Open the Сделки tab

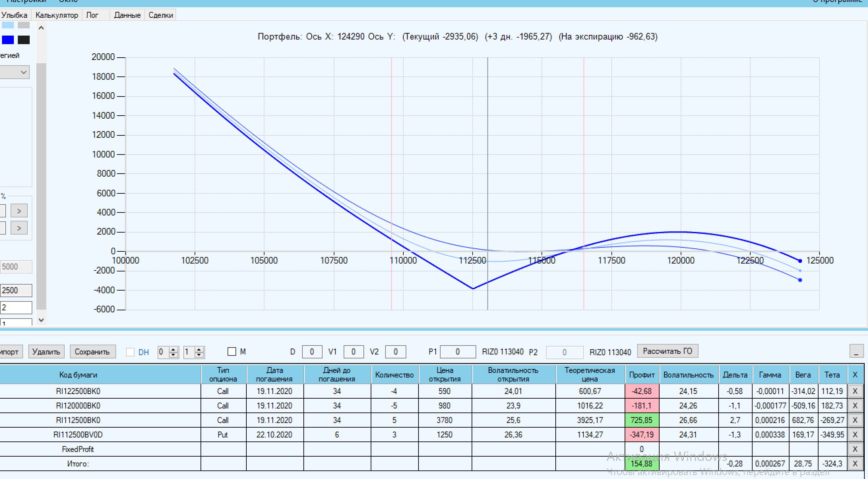(x=160, y=15)
